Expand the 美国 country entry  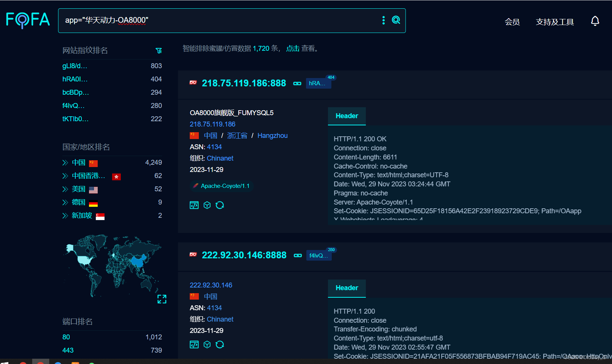pyautogui.click(x=65, y=189)
